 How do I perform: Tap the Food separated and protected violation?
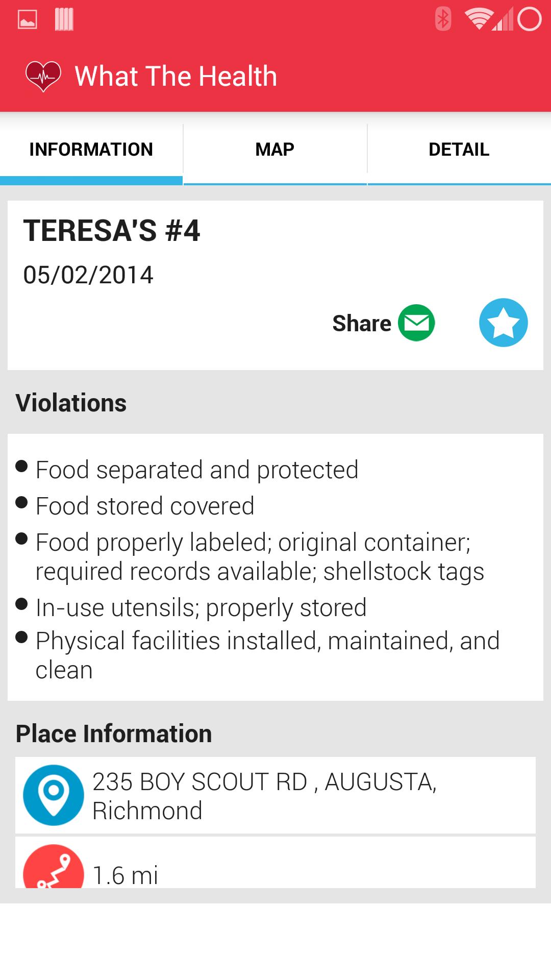coord(197,470)
